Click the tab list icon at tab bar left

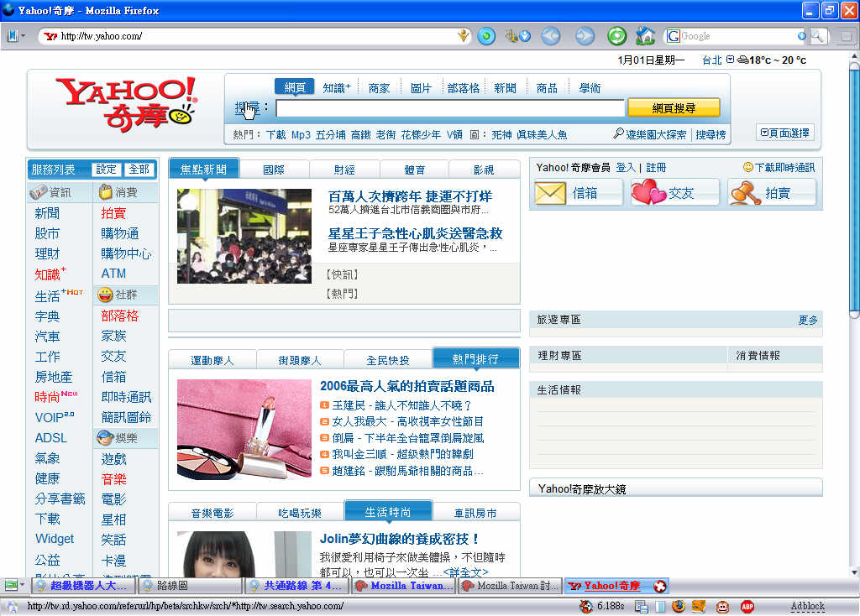(11, 586)
